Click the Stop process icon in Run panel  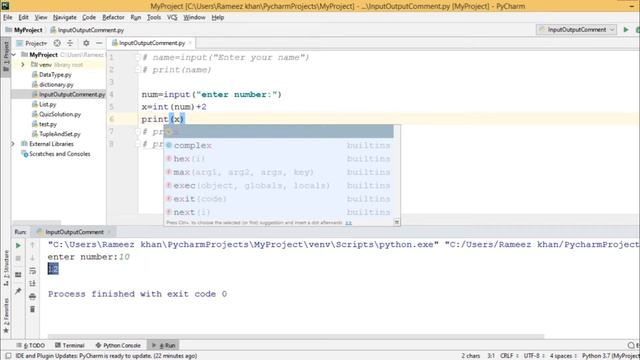click(18, 258)
